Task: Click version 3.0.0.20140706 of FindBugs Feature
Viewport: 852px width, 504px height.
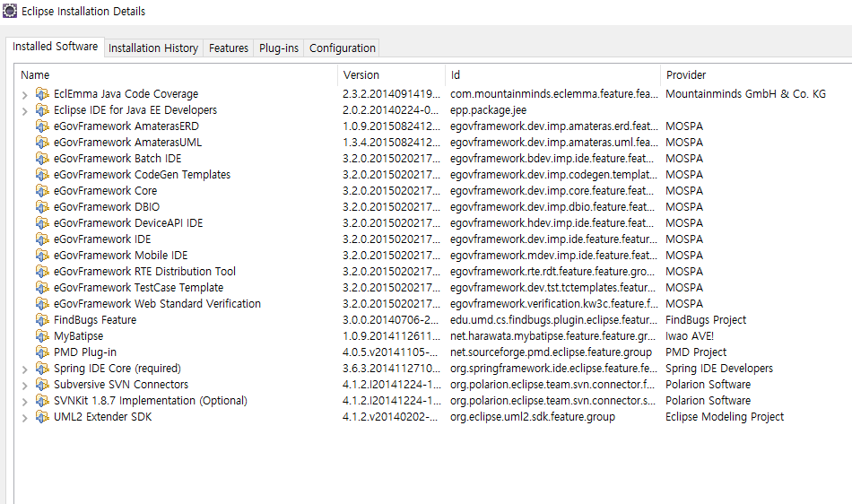Action: coord(391,320)
